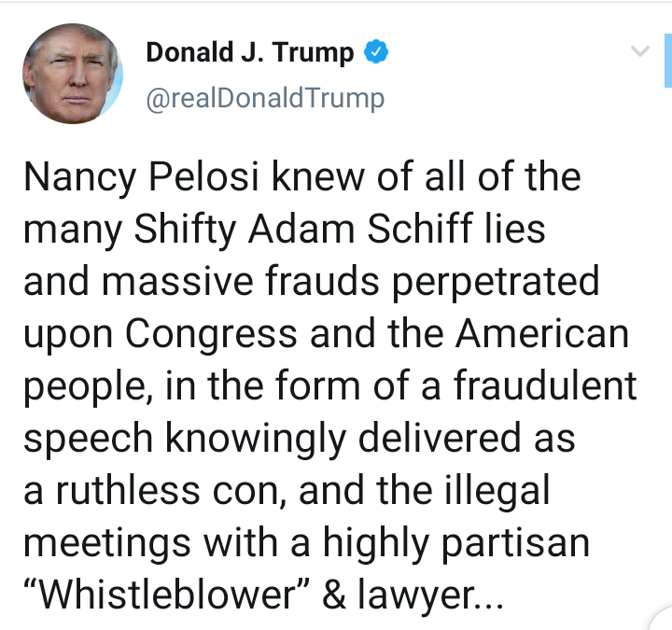Open the tweet options chevron menu
This screenshot has height=630, width=672.
640,51
